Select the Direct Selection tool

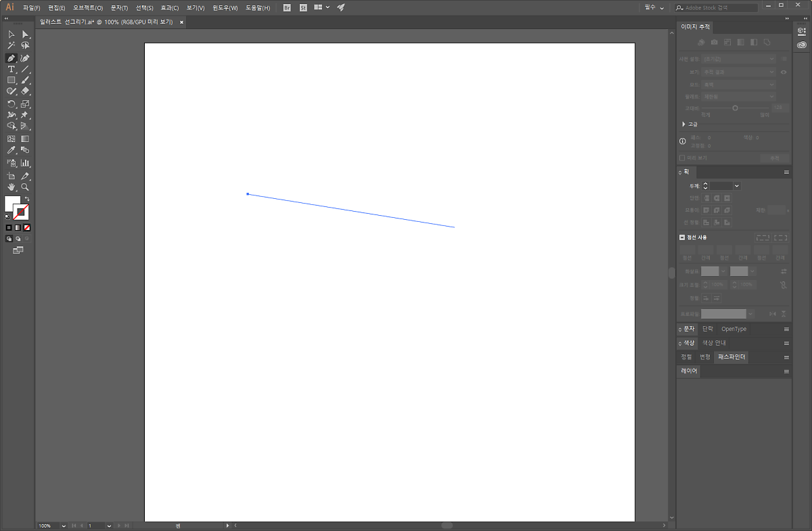(25, 34)
